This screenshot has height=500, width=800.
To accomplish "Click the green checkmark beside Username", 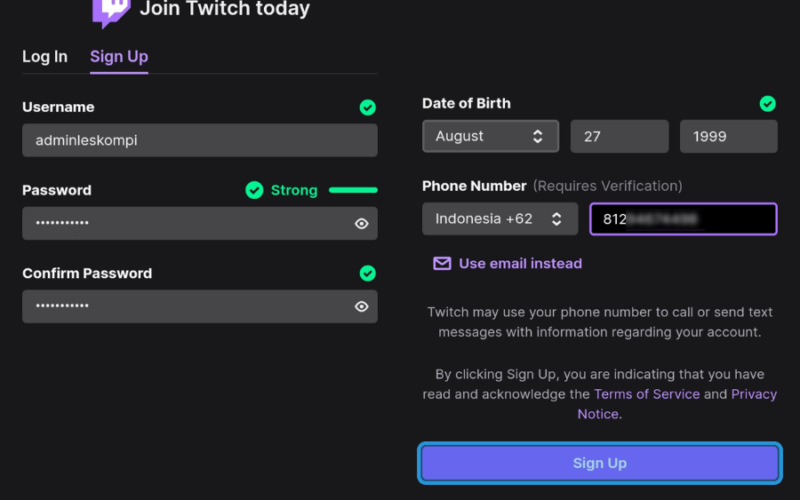I will point(367,107).
